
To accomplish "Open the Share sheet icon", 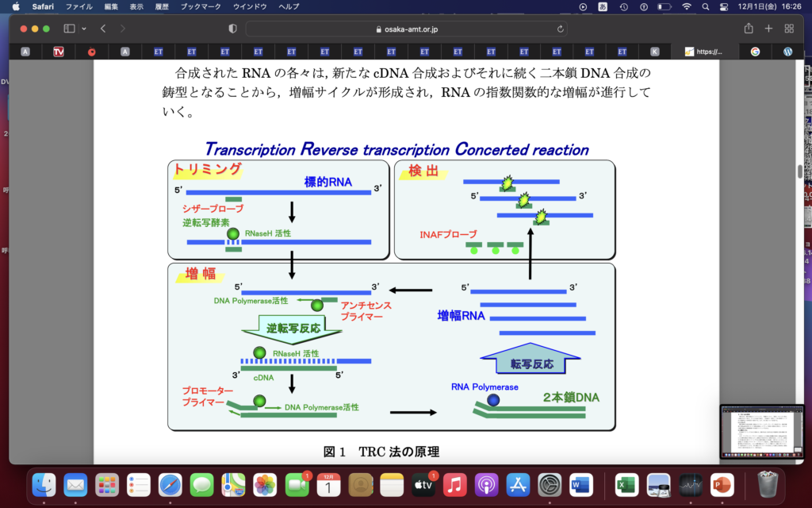I will point(749,29).
